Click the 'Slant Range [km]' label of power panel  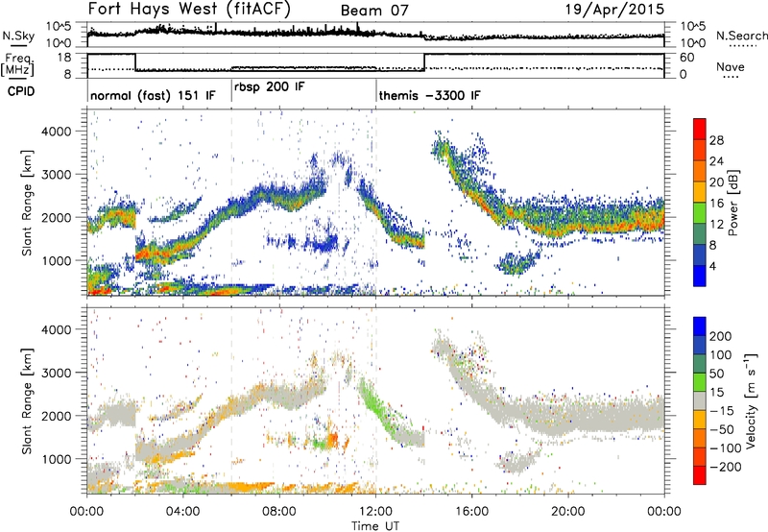tap(27, 203)
